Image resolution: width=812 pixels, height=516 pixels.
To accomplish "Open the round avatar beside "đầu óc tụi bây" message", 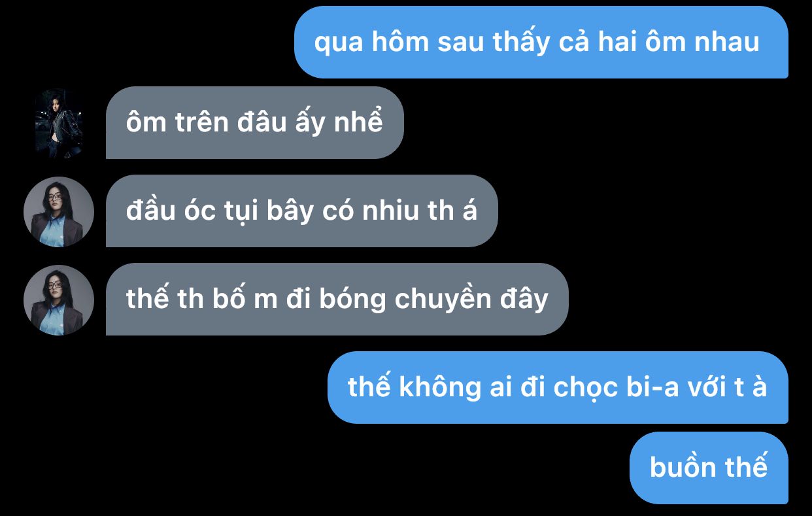I will click(x=59, y=211).
